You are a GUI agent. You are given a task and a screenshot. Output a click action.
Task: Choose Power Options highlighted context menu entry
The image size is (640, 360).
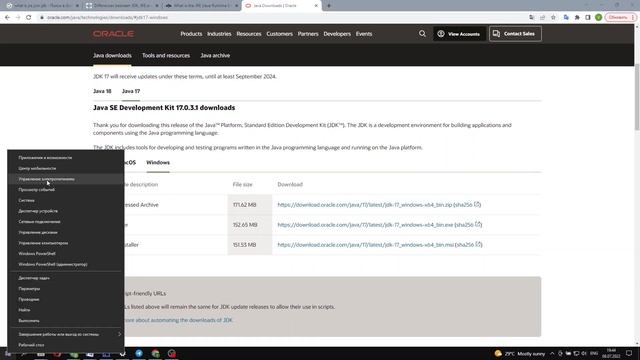[65, 179]
